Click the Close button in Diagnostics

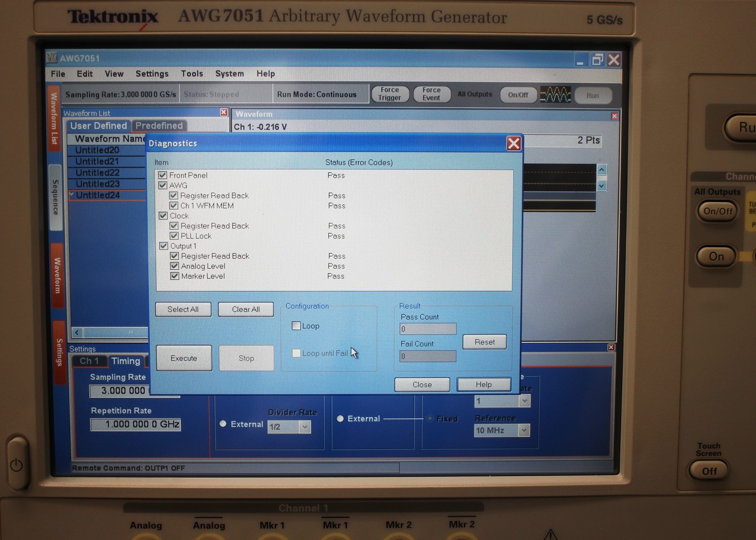(x=422, y=385)
